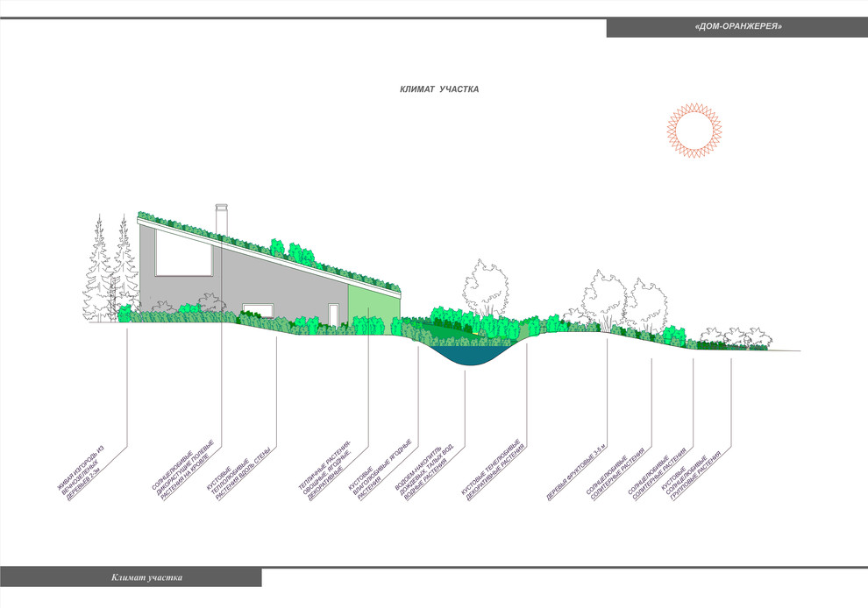
Task: Select the large window on the gray wall
Action: pos(182,253)
